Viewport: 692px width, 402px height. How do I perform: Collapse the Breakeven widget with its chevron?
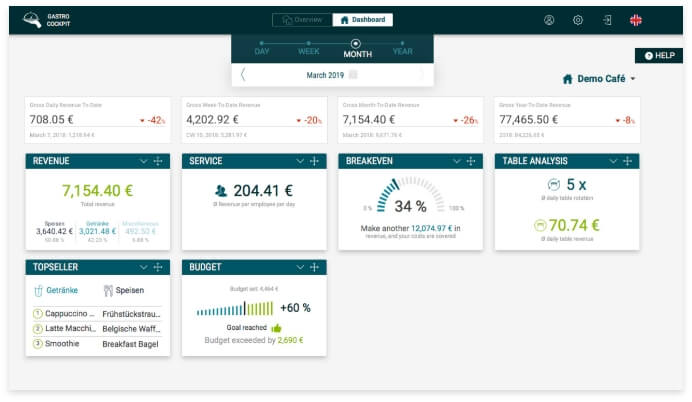(457, 161)
